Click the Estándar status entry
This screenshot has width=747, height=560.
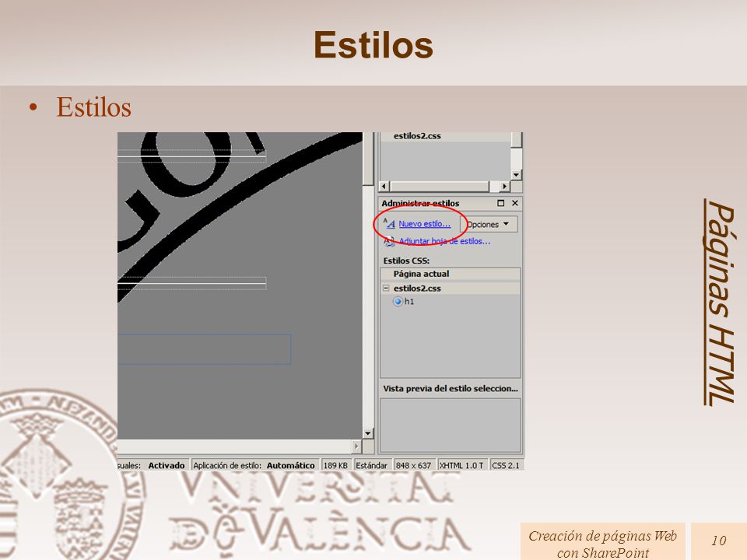372,466
